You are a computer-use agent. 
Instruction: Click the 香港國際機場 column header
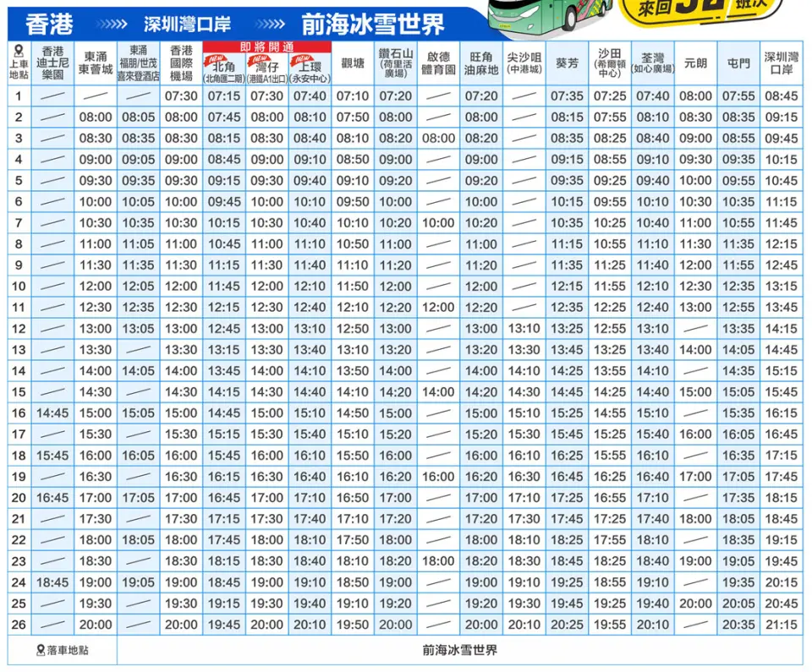click(181, 63)
